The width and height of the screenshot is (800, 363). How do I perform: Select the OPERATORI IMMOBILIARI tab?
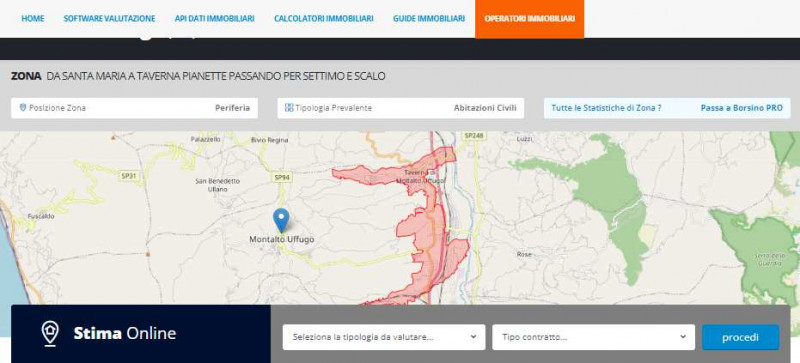(530, 19)
